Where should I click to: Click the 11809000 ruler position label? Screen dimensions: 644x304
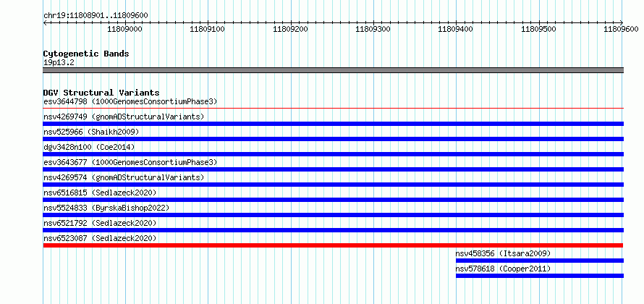coord(124,29)
